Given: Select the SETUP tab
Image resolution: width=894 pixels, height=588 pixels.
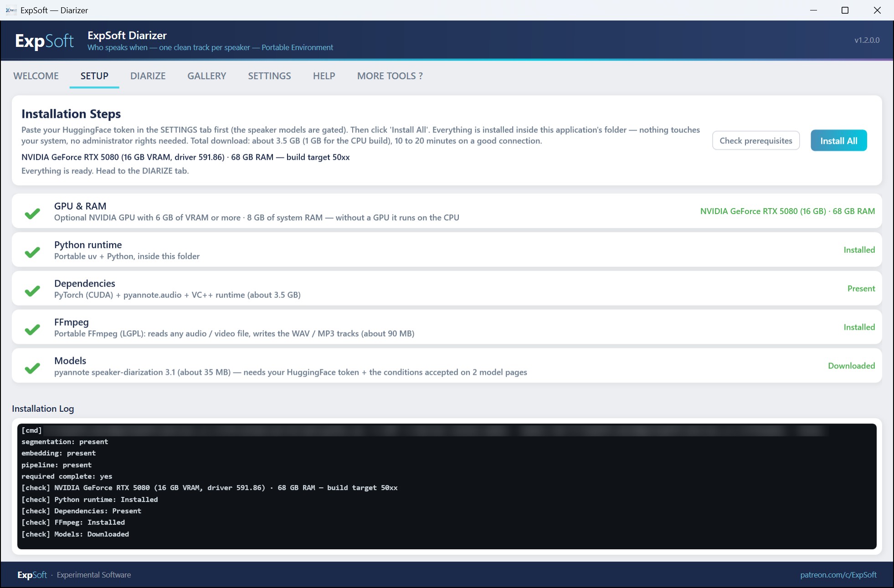Looking at the screenshot, I should pos(94,76).
